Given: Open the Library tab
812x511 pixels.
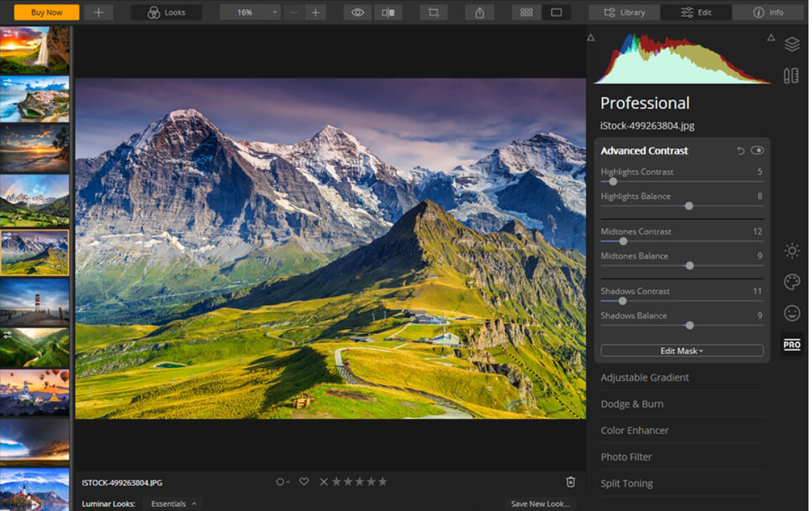Looking at the screenshot, I should click(624, 13).
